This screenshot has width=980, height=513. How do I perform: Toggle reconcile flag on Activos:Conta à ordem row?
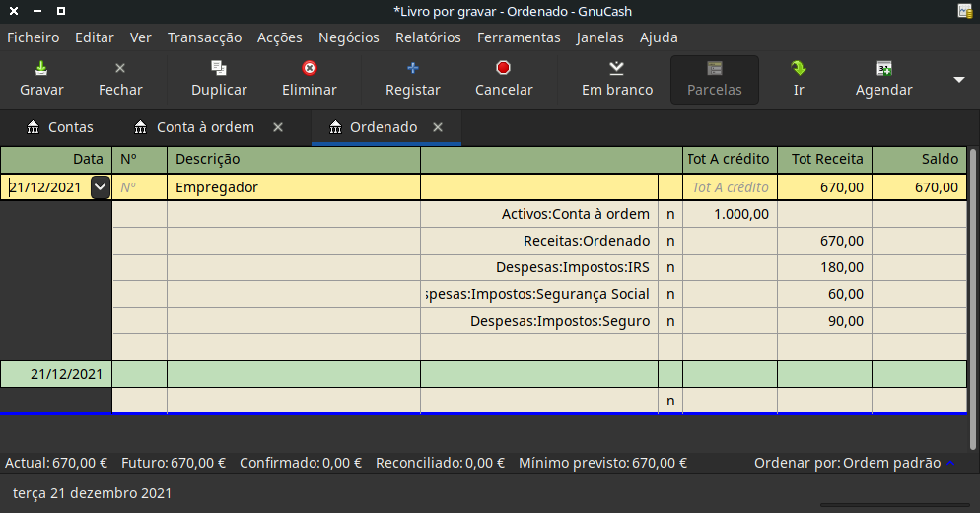click(x=670, y=214)
